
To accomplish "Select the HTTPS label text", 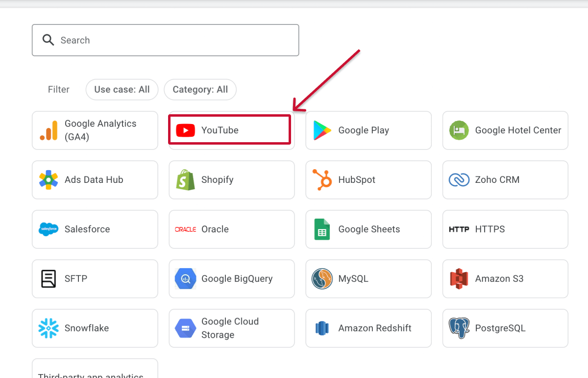I will 490,229.
